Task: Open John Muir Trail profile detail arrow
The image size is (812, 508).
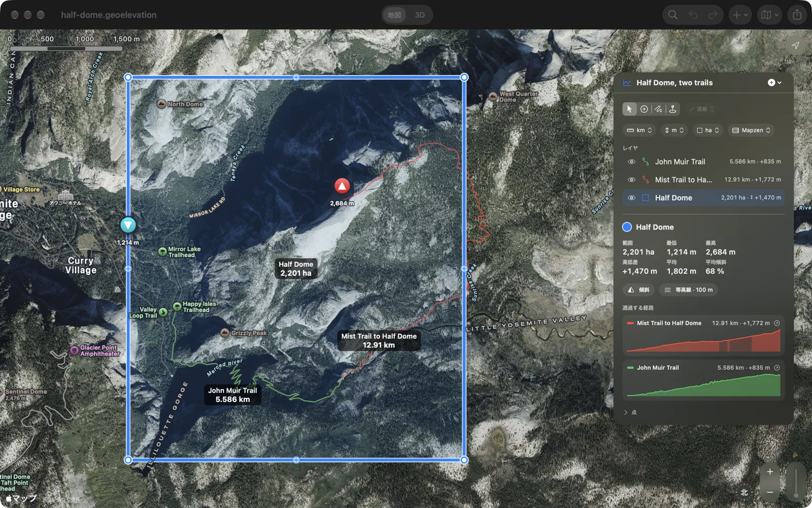Action: (776, 368)
